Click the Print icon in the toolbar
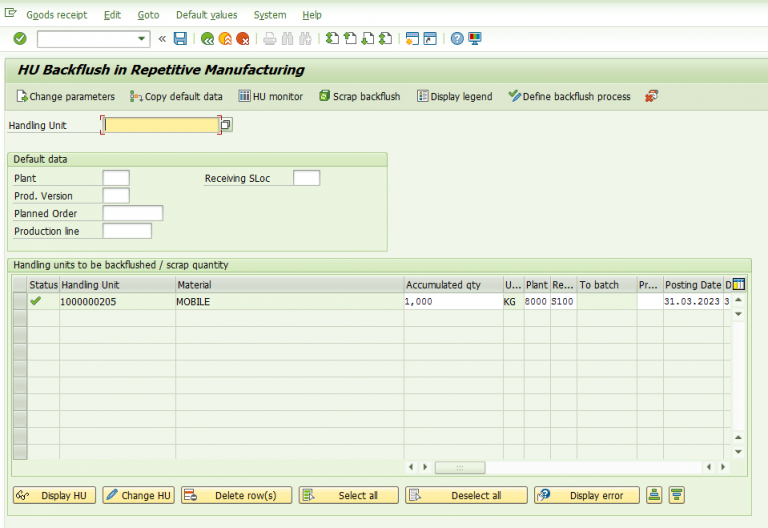This screenshot has width=768, height=528. (x=269, y=39)
